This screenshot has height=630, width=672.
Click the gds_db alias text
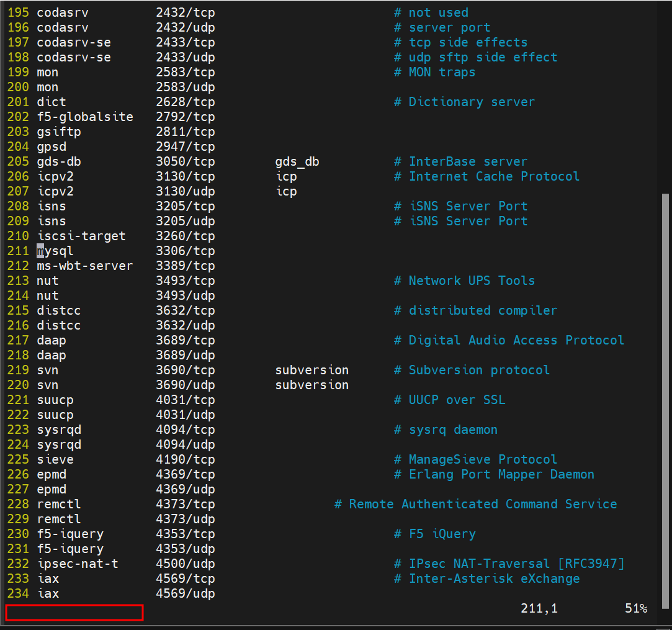click(x=297, y=162)
